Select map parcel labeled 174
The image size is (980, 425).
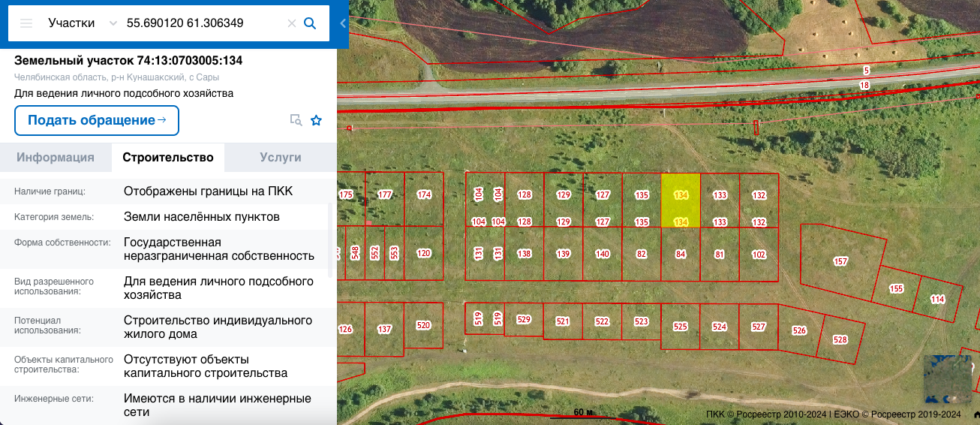424,195
